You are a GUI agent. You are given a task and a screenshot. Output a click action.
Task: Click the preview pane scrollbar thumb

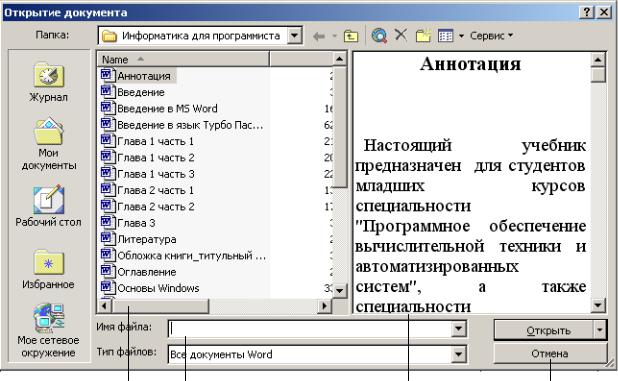pos(598,75)
